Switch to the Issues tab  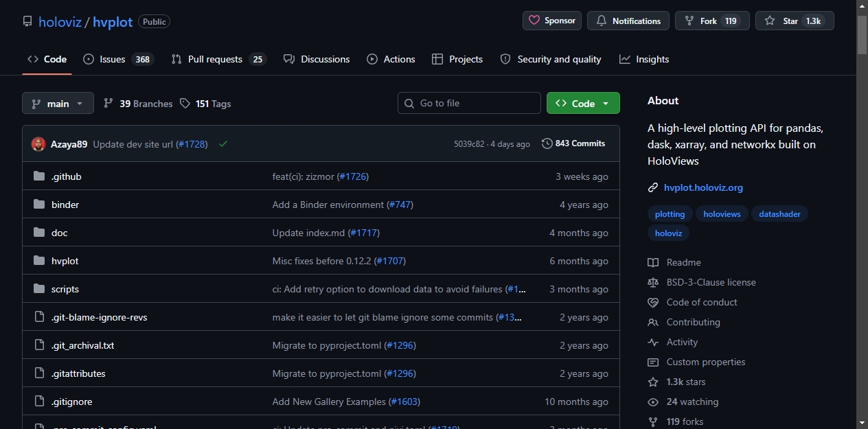118,59
